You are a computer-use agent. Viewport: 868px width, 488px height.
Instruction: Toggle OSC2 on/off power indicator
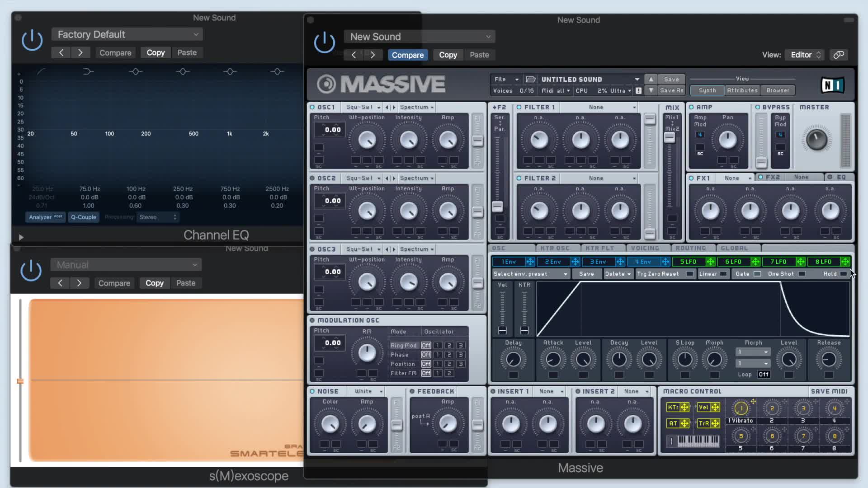(x=312, y=178)
